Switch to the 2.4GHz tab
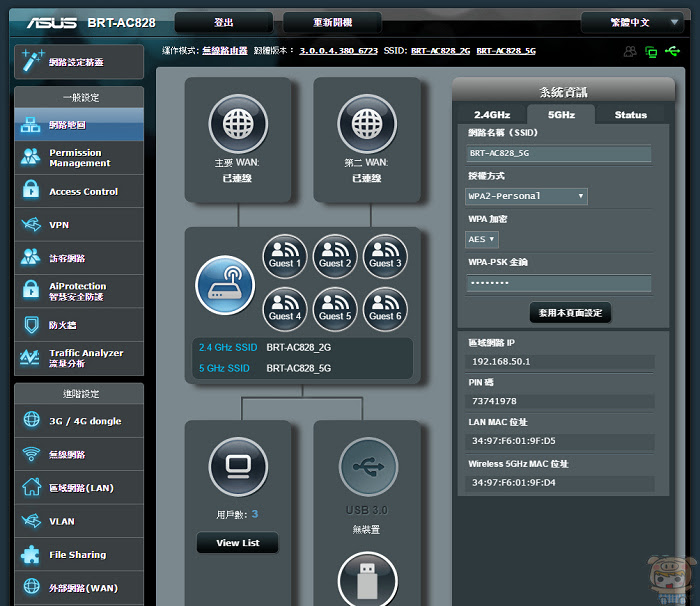 click(492, 115)
